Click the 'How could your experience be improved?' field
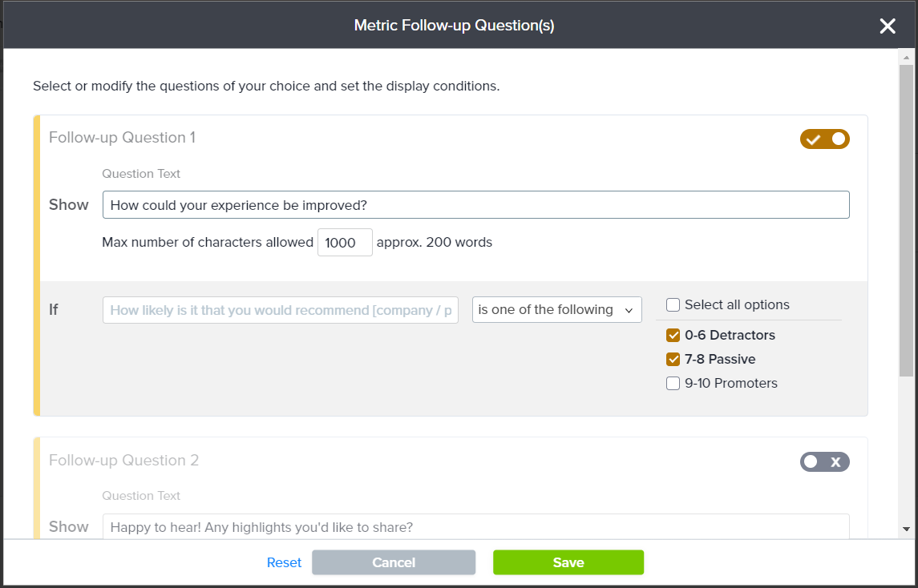 (x=475, y=205)
